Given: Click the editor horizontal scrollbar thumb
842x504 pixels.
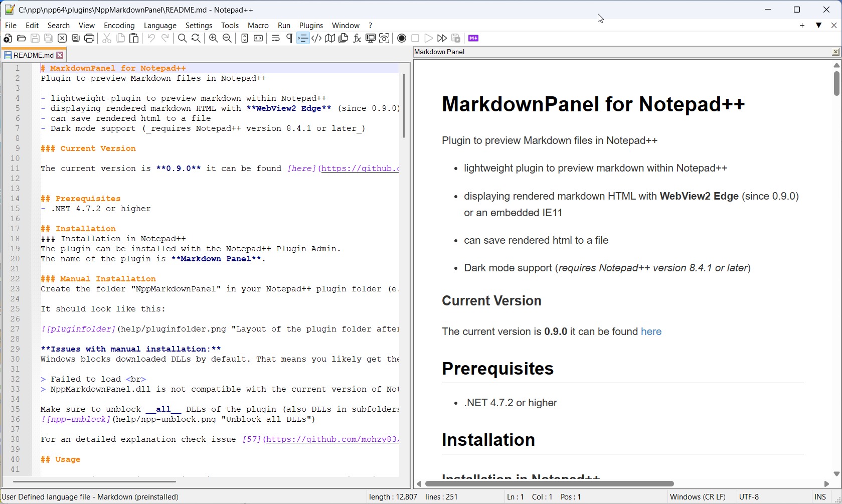Looking at the screenshot, I should click(x=94, y=481).
